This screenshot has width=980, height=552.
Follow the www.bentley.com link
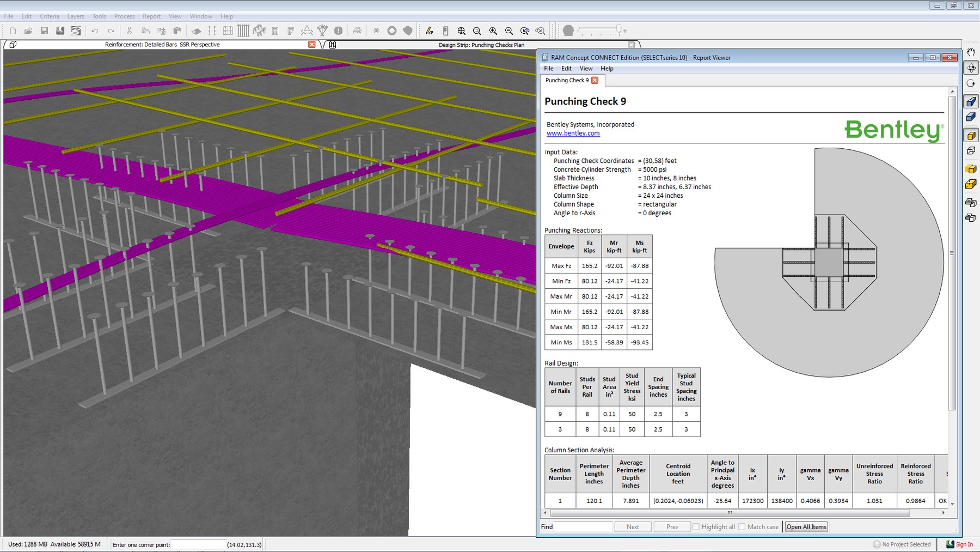coord(573,134)
